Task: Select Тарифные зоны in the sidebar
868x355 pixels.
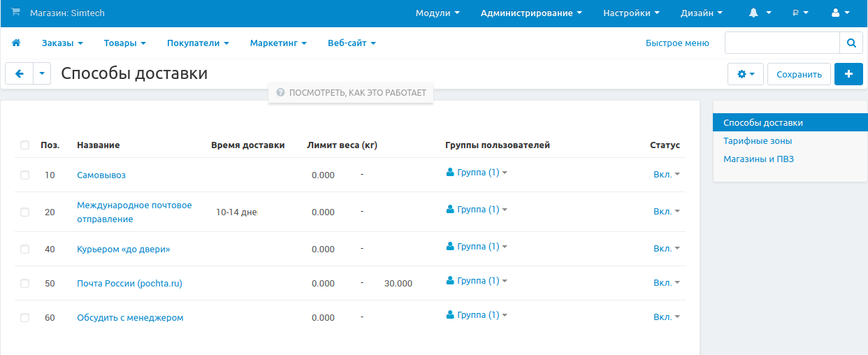Action: pyautogui.click(x=758, y=141)
